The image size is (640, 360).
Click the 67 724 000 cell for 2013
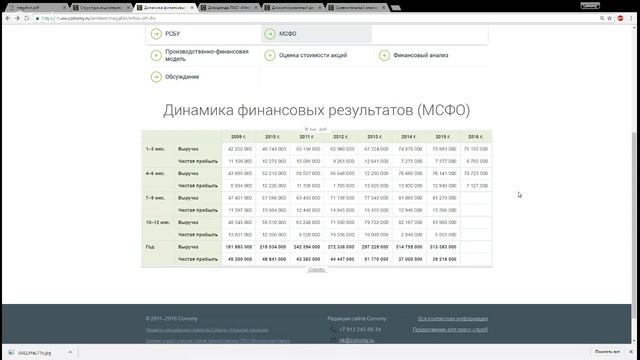click(376, 149)
